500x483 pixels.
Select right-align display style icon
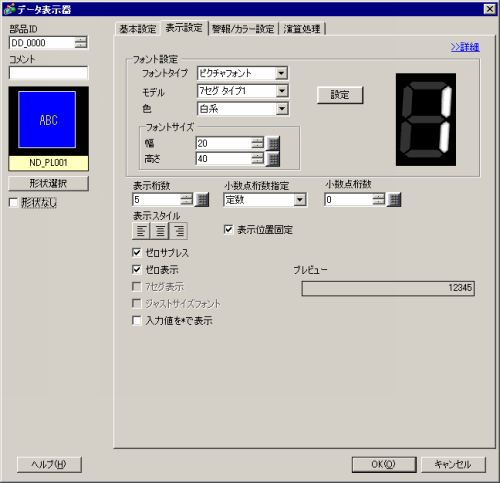(179, 231)
